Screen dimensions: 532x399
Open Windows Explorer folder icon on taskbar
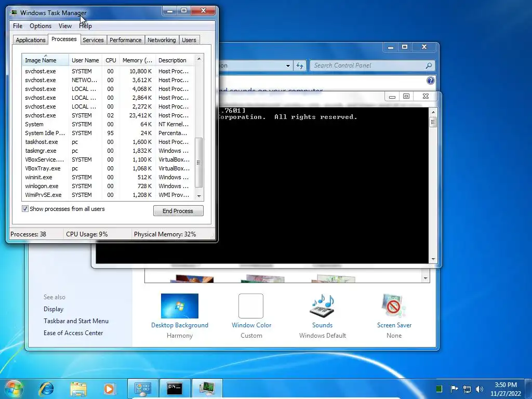78,389
